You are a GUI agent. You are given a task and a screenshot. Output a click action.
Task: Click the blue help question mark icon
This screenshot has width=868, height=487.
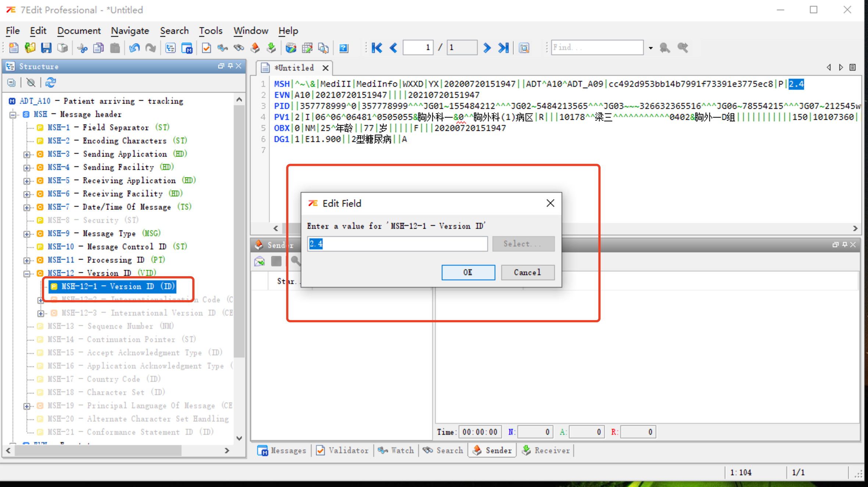(344, 48)
